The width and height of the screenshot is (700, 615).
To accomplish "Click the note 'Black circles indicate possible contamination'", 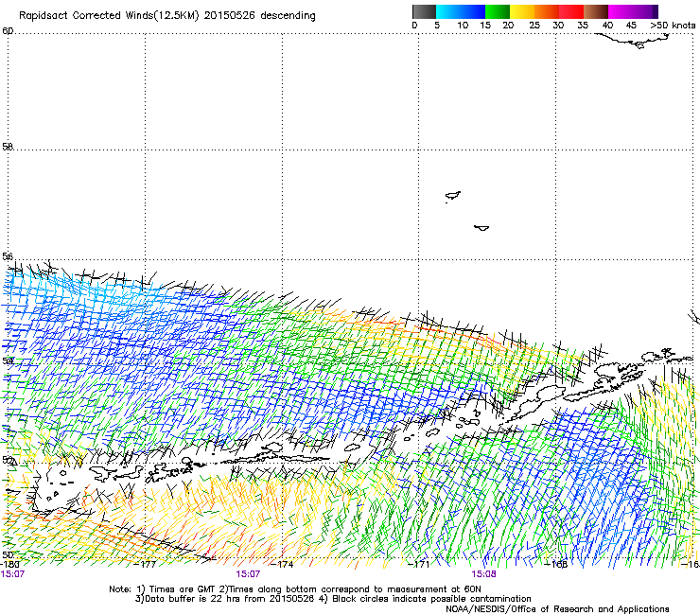I will [431, 599].
